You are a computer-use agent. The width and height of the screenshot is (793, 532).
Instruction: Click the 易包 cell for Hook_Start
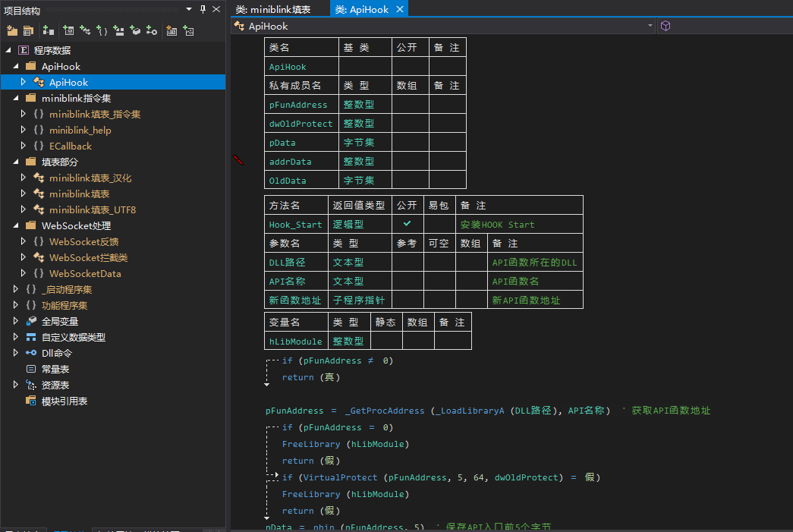tap(439, 224)
